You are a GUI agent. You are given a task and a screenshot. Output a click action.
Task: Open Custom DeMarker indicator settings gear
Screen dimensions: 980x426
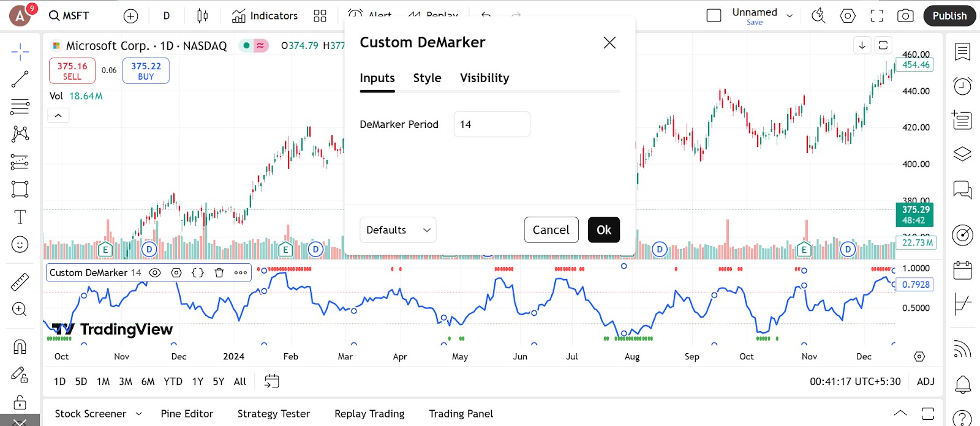point(176,273)
